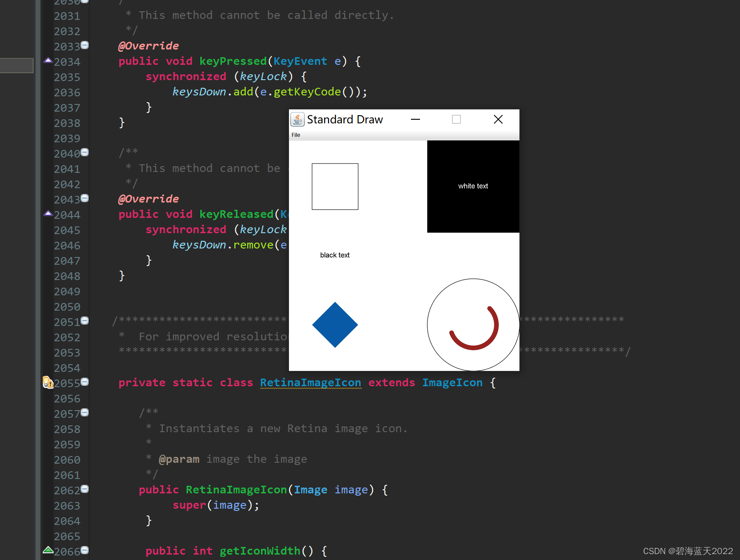Collapse the Javadoc fold at line 2057
The height and width of the screenshot is (560, 740).
pyautogui.click(x=85, y=413)
